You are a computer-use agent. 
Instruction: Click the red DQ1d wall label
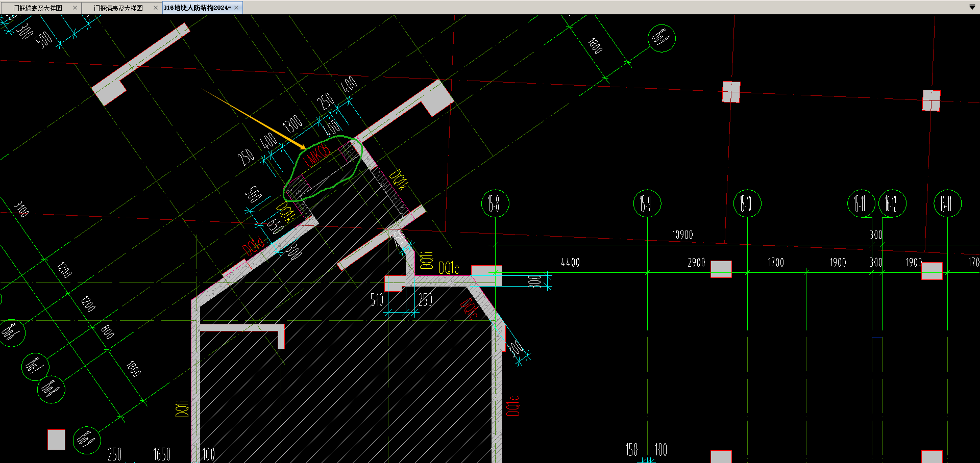pyautogui.click(x=254, y=246)
